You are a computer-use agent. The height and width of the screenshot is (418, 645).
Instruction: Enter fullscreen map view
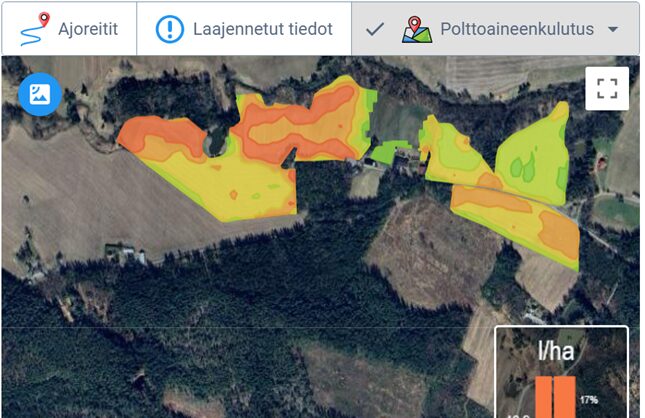tap(606, 87)
